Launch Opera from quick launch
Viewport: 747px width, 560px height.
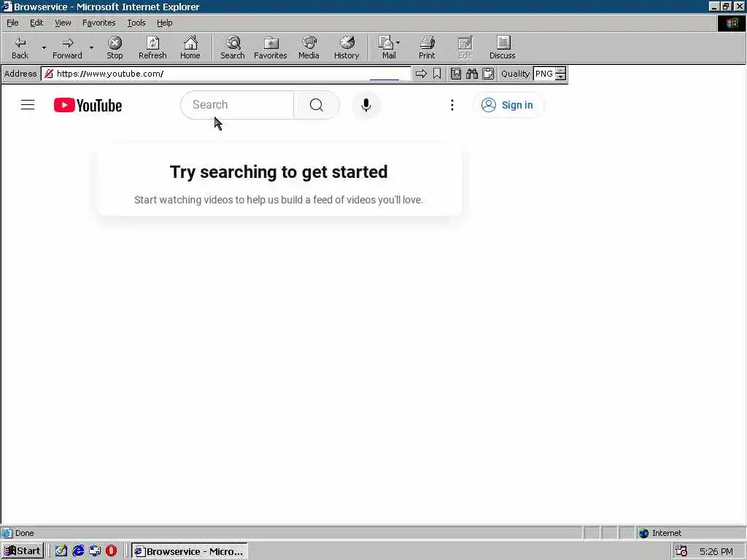[x=111, y=551]
